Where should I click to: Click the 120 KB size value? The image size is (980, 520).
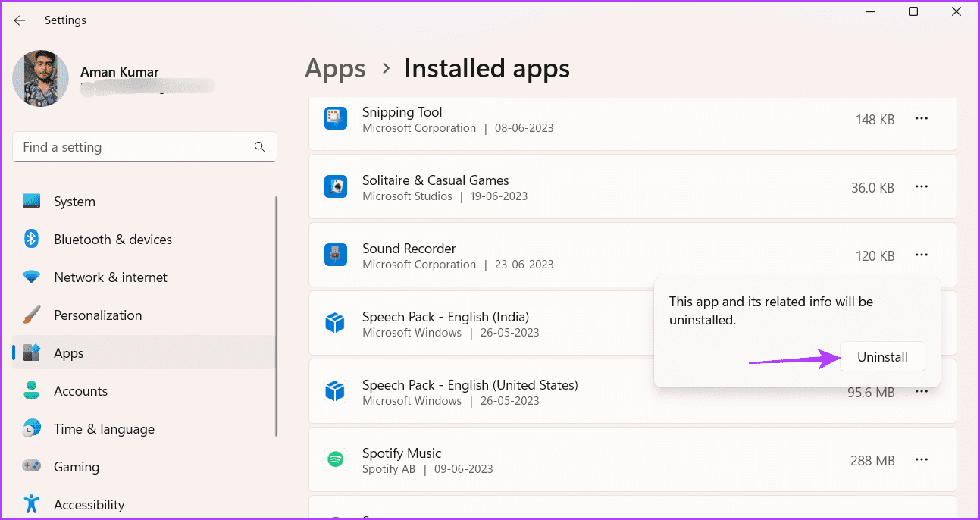(875, 256)
